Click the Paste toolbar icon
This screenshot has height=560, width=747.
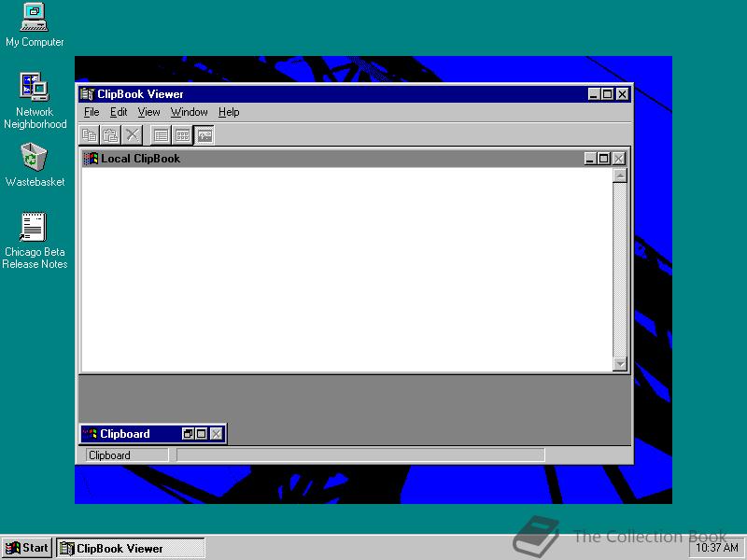tap(110, 135)
